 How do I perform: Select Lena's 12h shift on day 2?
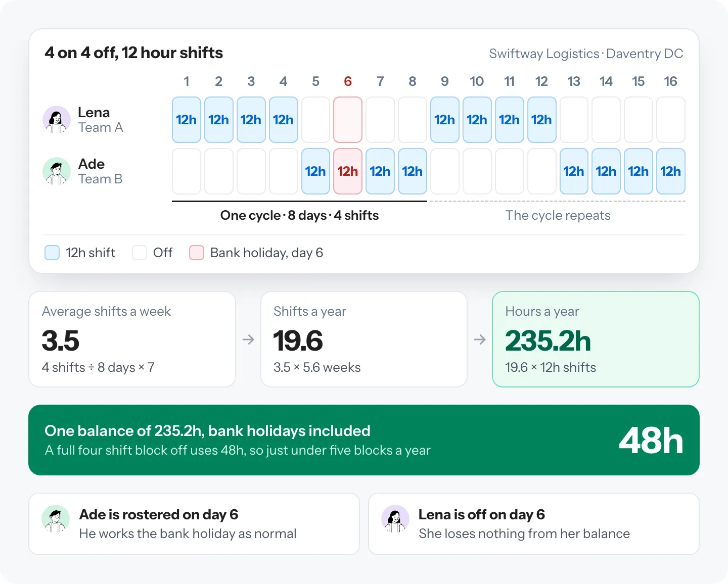219,120
